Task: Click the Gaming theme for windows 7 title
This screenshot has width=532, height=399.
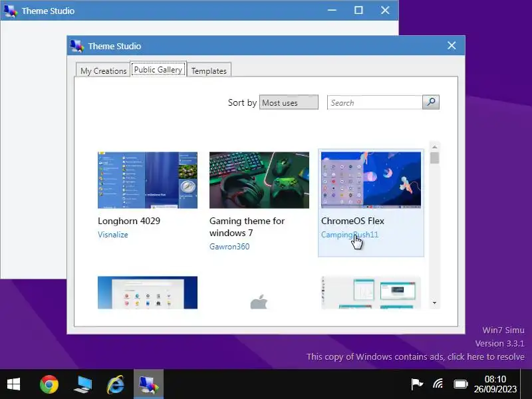Action: tap(247, 227)
